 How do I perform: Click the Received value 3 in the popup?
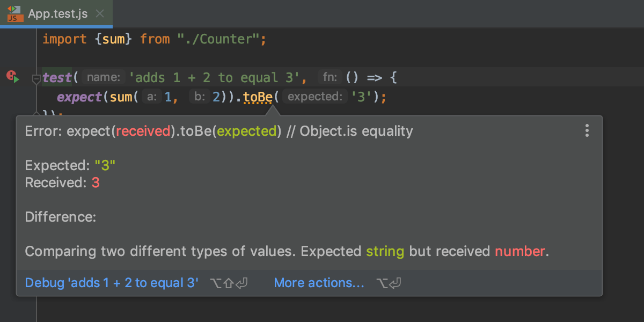pos(96,182)
